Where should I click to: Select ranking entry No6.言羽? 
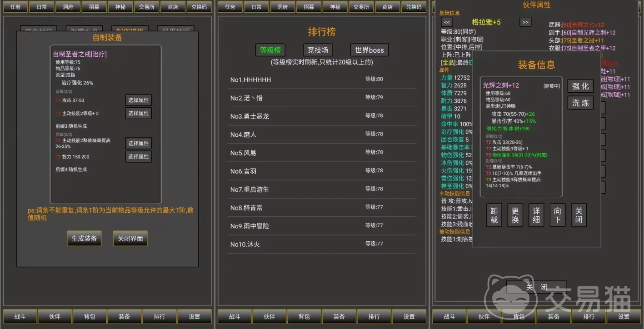click(322, 171)
